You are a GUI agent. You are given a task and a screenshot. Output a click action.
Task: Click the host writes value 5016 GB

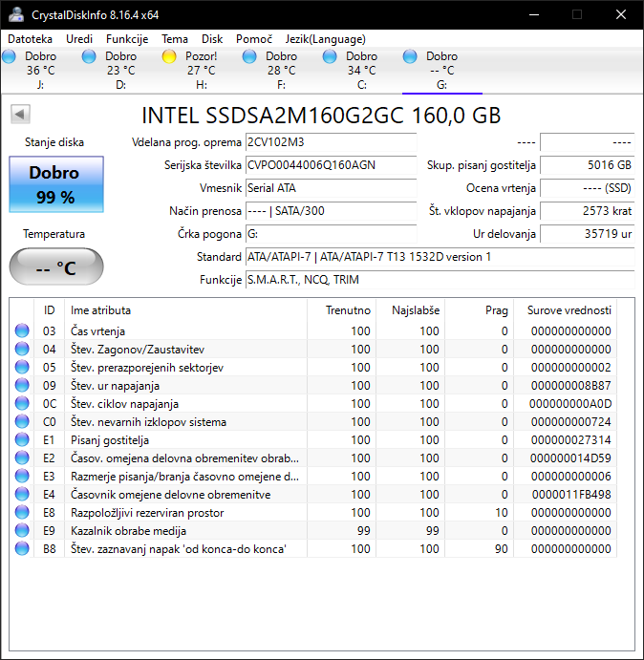point(587,165)
